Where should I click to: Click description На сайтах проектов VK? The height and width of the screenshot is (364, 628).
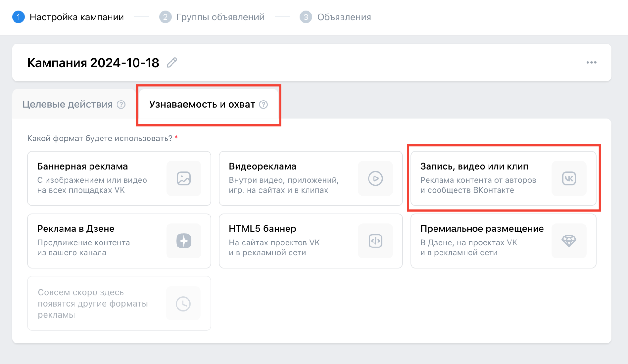pyautogui.click(x=274, y=248)
